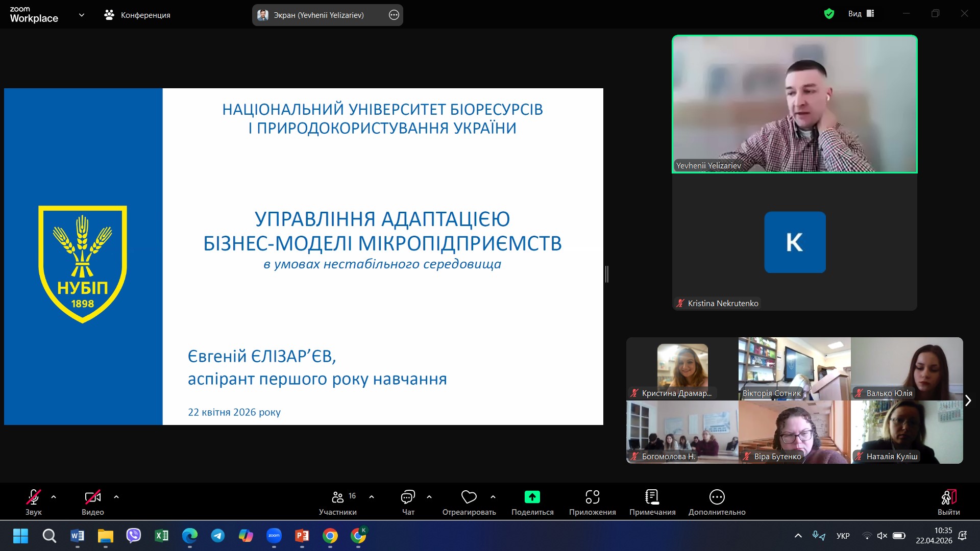Click the green encryption shield icon
Viewport: 980px width, 551px height.
829,14
